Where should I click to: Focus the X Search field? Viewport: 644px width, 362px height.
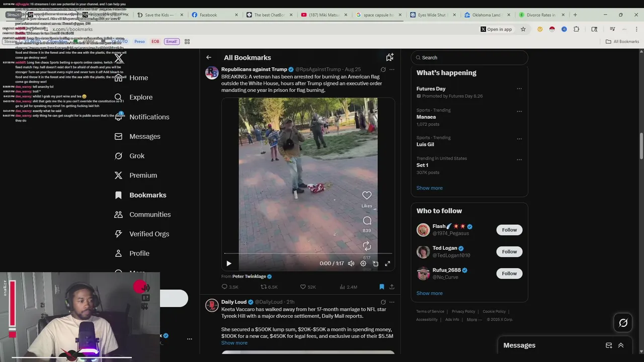coord(469,58)
